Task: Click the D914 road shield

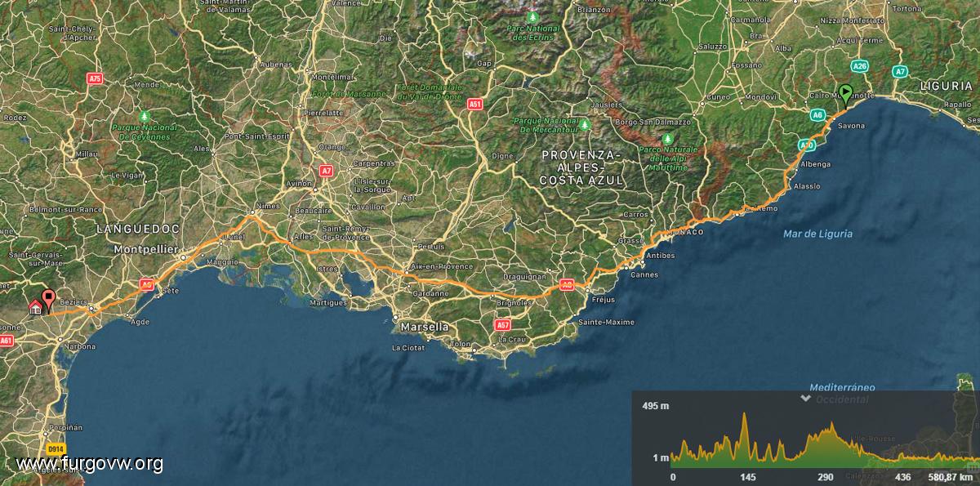Action: point(56,449)
